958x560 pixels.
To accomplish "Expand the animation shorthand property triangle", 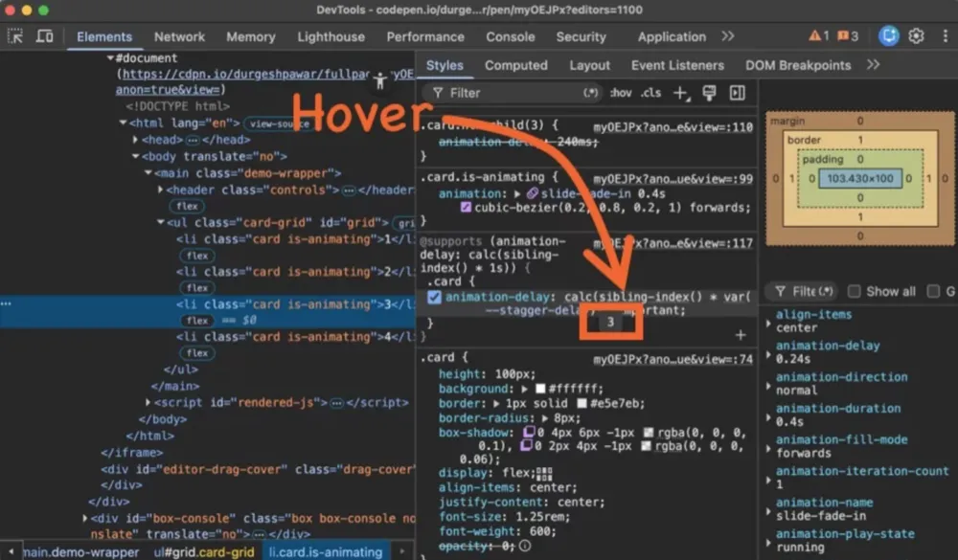I will [x=517, y=193].
